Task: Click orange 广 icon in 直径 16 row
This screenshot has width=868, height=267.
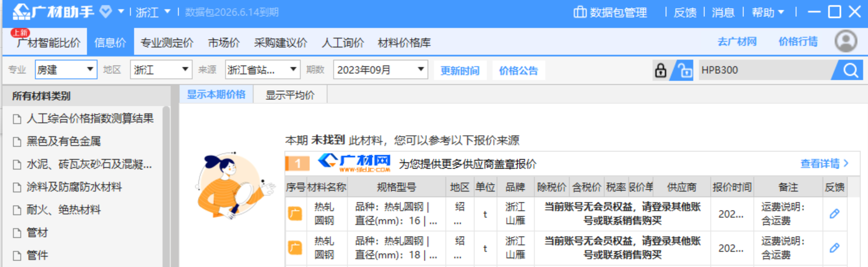Action: click(x=295, y=214)
